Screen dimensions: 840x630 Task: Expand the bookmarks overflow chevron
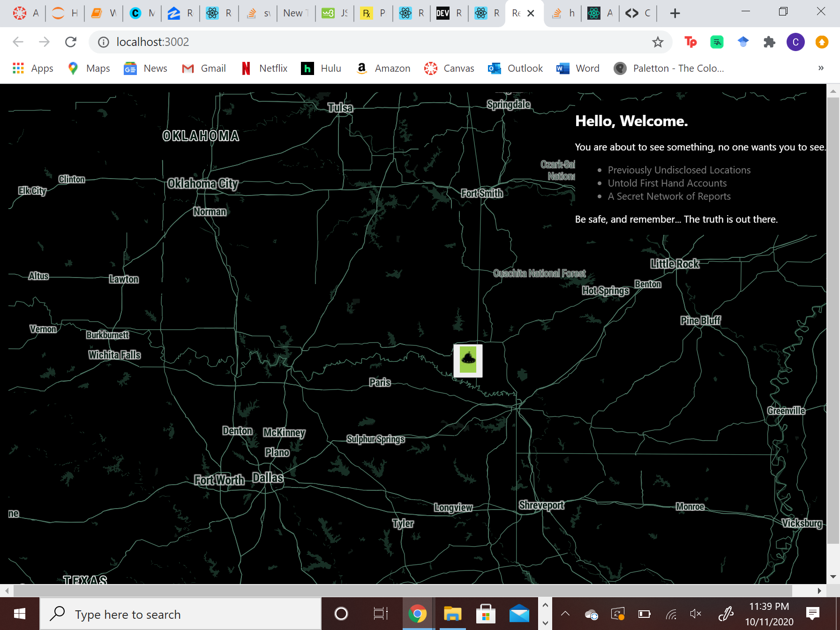(x=821, y=68)
